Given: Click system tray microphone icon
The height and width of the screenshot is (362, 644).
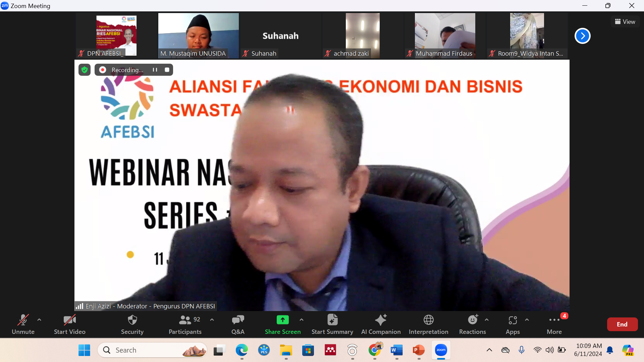Looking at the screenshot, I should (522, 350).
